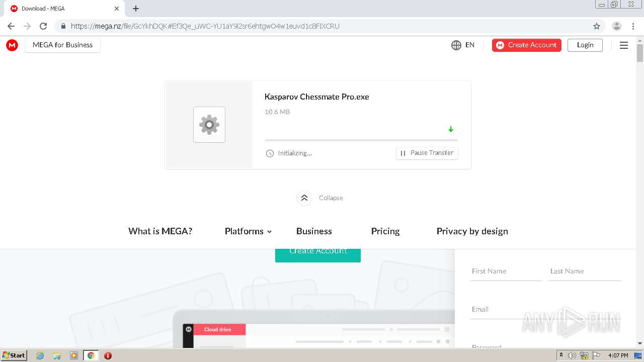
Task: Click the Cloud drive label in preview
Action: point(218,330)
